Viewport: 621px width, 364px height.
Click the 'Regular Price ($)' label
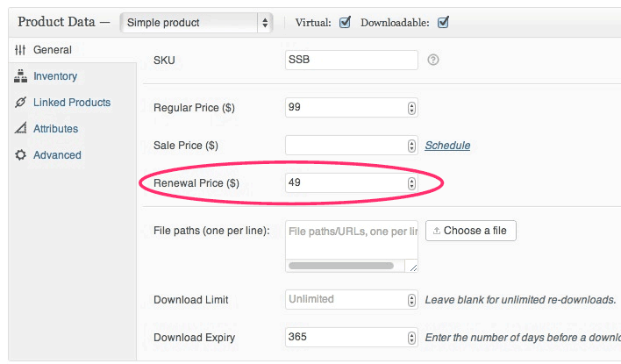(x=194, y=108)
